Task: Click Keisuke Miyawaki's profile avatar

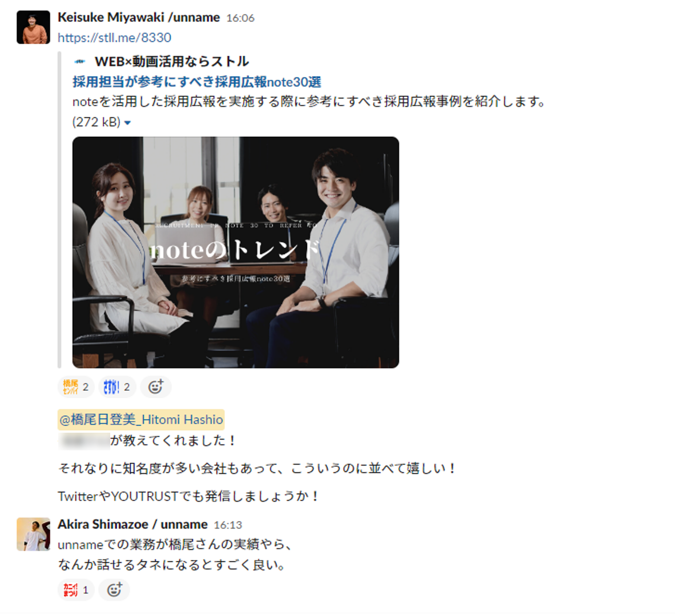Action: point(33,27)
